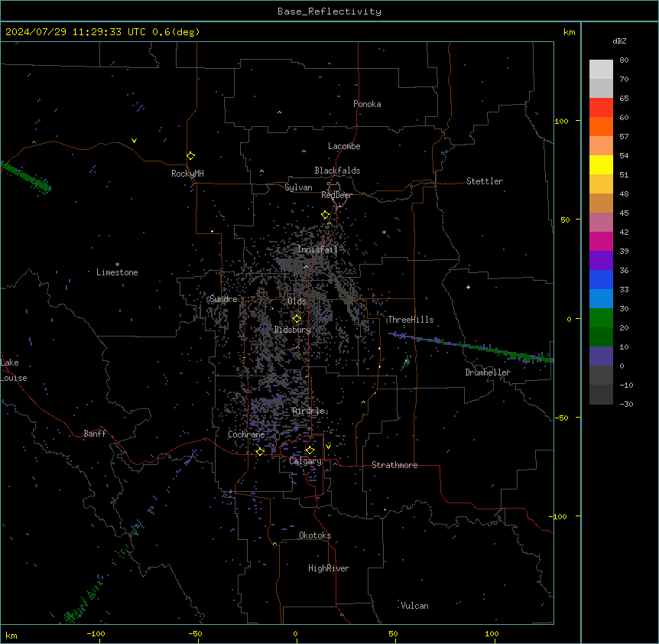Click the RockyMH label
This screenshot has height=644, width=659.
coord(187,174)
